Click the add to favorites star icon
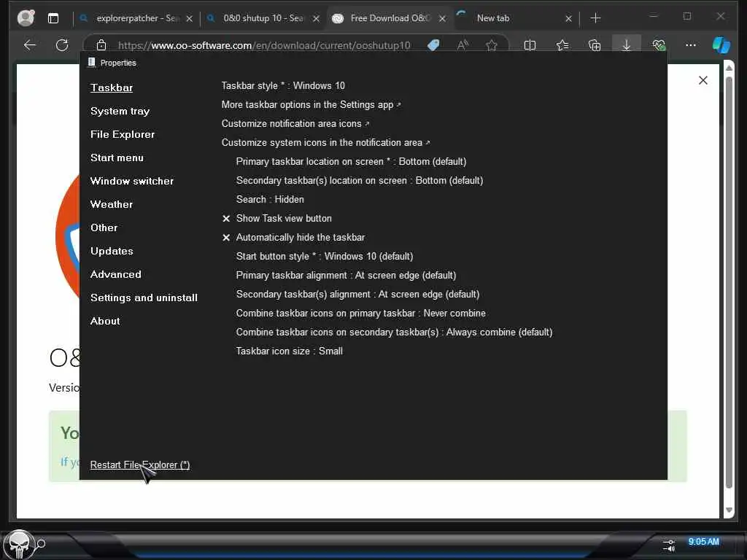This screenshot has height=560, width=747. click(492, 45)
